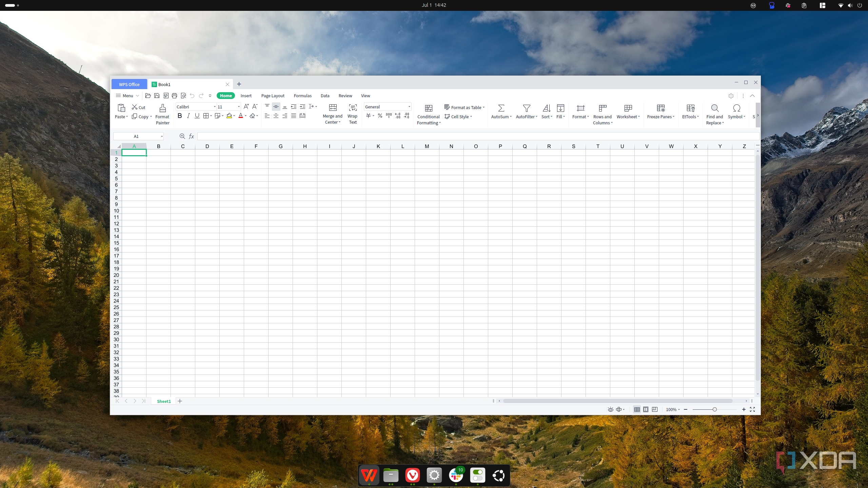Click the Print icon in quick toolbar
Screen dimensions: 868x488
pyautogui.click(x=174, y=96)
